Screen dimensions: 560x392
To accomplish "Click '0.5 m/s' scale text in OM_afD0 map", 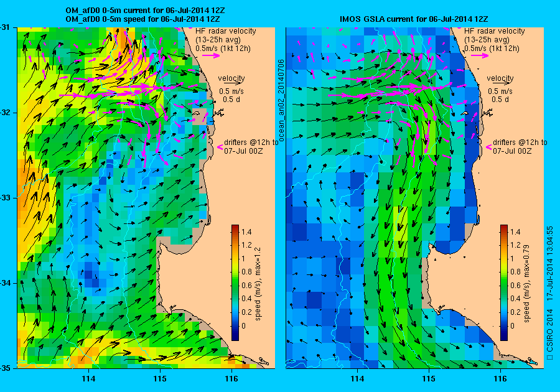I will 231,91.
